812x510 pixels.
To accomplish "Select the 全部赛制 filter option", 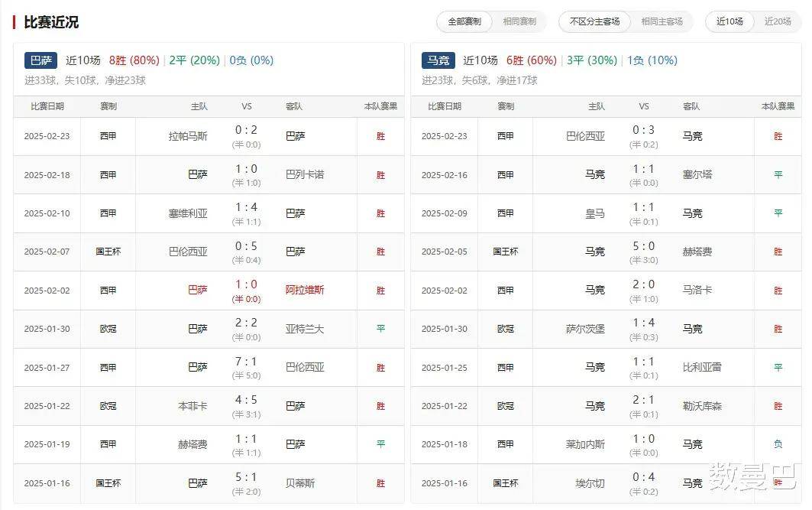I will [464, 21].
